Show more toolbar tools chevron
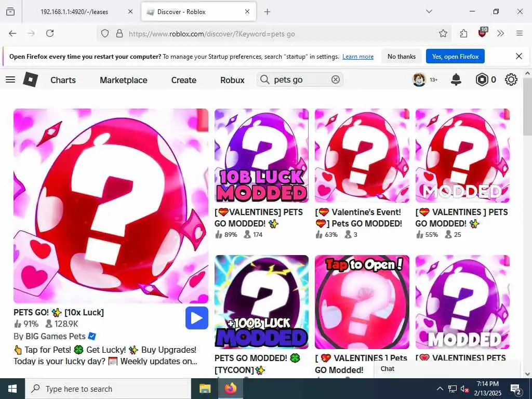 coord(500,33)
